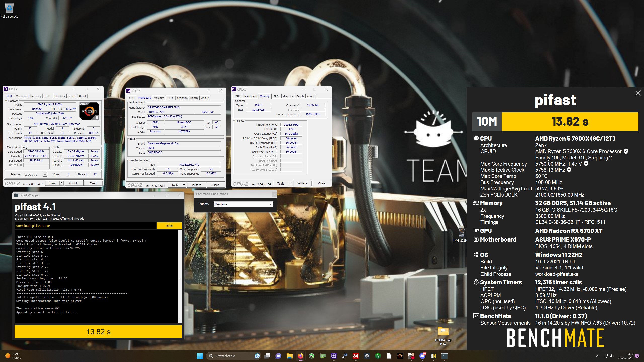Open the HYDRA 1.4B PRO folder icon
644x362 pixels.
click(x=443, y=336)
